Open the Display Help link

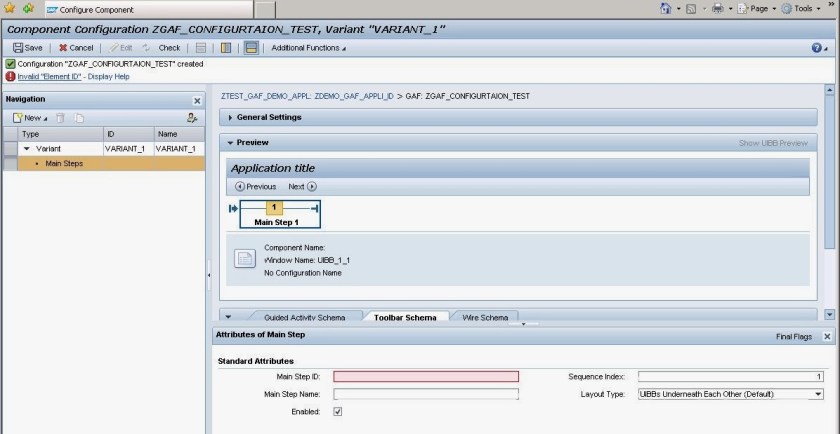(x=109, y=77)
